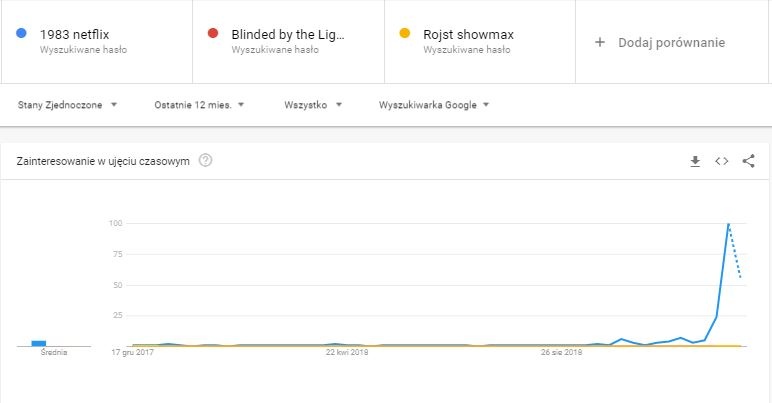Image resolution: width=772 pixels, height=403 pixels.
Task: Click Wyszukiwane hasło under 1983 netflix
Action: [x=83, y=50]
